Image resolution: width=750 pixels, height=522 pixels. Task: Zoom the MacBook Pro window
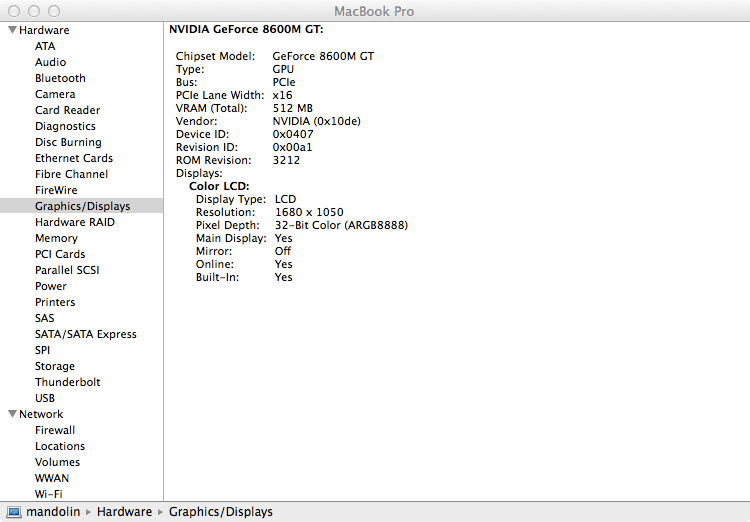pyautogui.click(x=54, y=11)
